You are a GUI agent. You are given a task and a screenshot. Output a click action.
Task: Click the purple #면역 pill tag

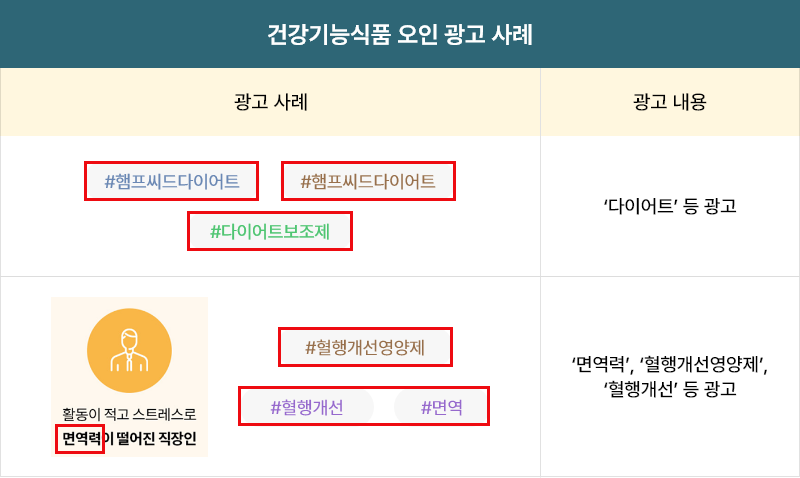pos(441,407)
